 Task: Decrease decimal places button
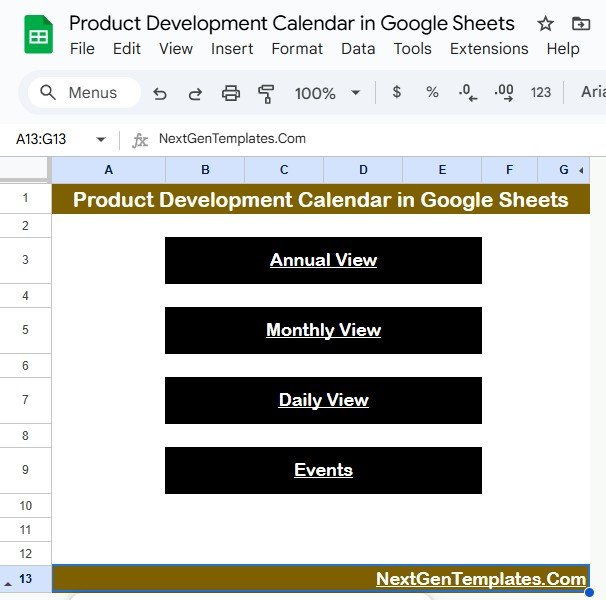click(x=467, y=92)
